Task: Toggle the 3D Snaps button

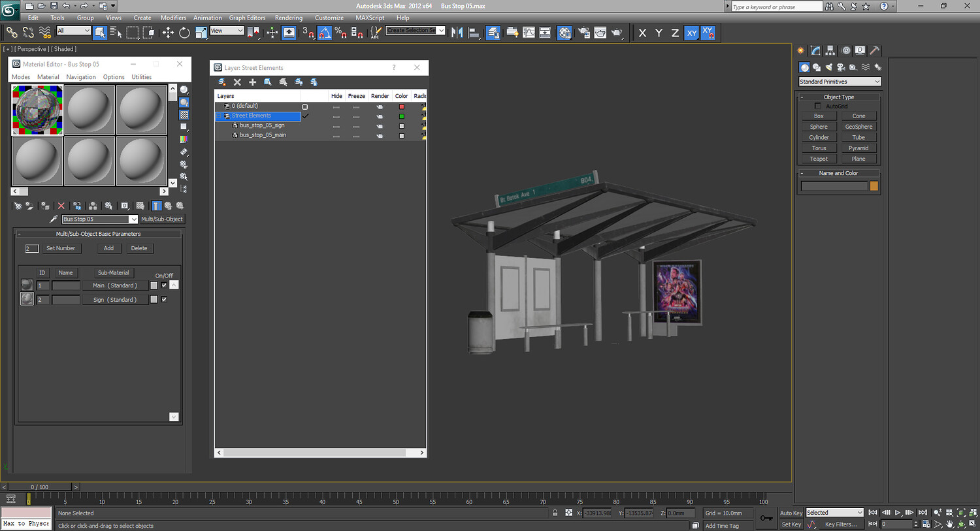Action: click(x=308, y=32)
